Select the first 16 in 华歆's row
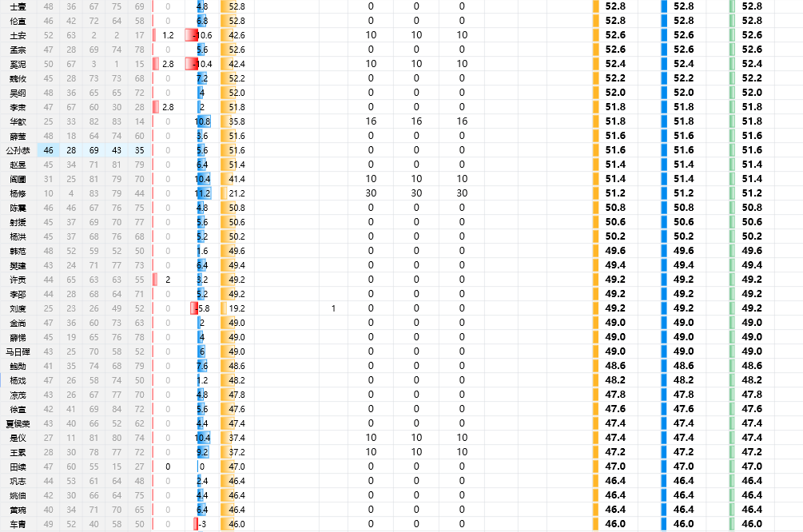 371,121
